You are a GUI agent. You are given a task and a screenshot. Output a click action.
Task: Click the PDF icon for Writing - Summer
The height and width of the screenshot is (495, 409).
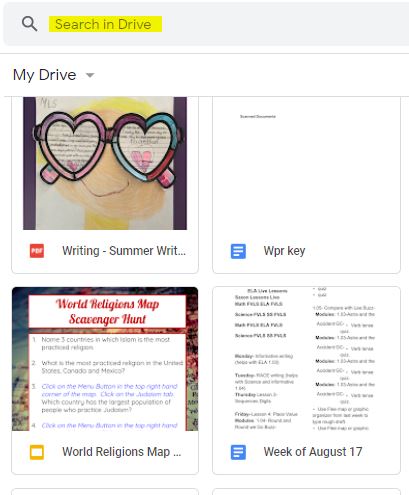[37, 251]
